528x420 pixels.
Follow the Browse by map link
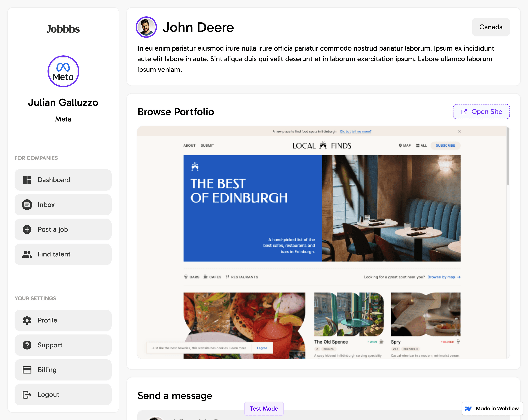(x=444, y=277)
